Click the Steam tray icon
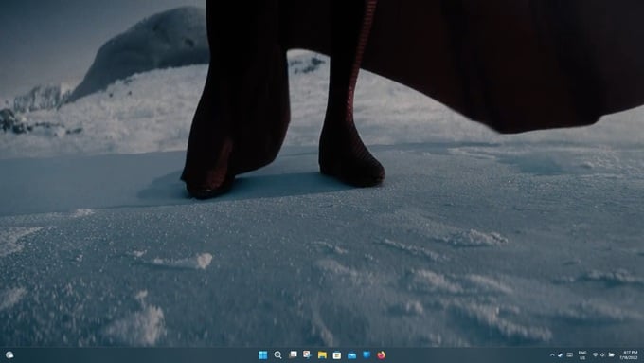The width and height of the screenshot is (644, 363). point(561,355)
